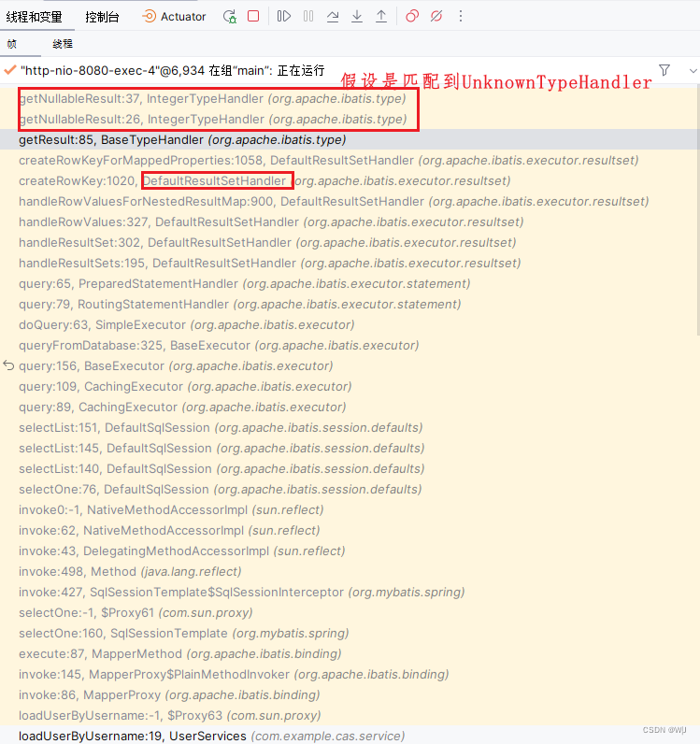The image size is (700, 744).
Task: Click the Step Into icon
Action: click(x=357, y=17)
